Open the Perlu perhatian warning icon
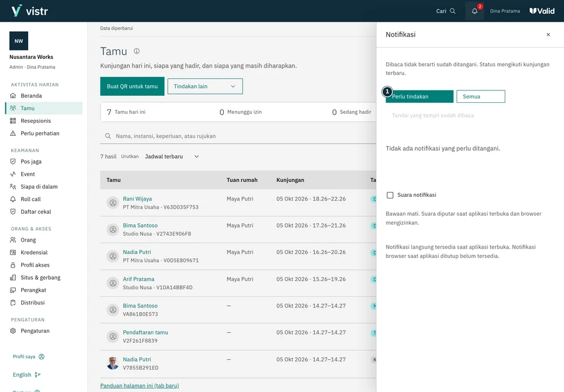This screenshot has height=392, width=564. pyautogui.click(x=13, y=133)
